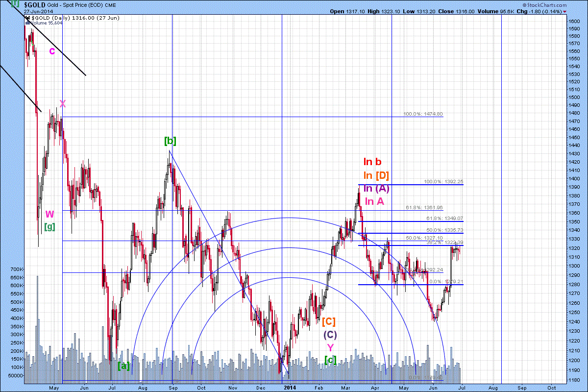588x392 pixels.
Task: Click the '50.0%: 1327.10' Fibonacci label
Action: [424, 238]
